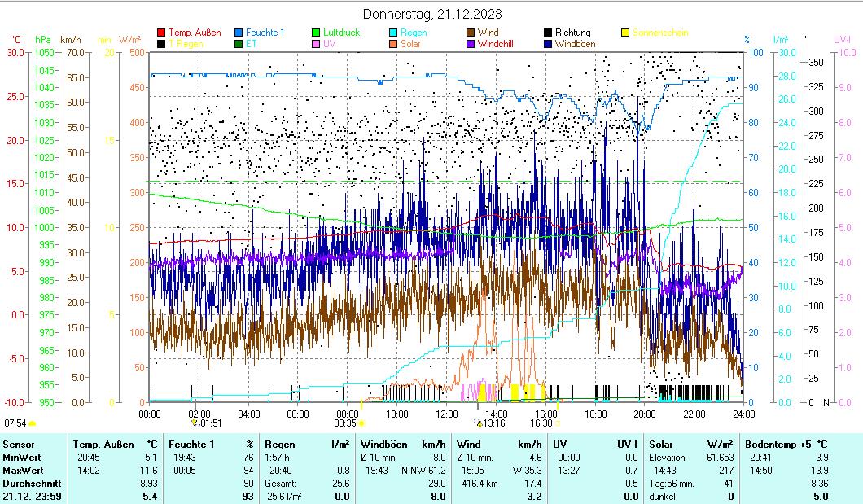Image resolution: width=863 pixels, height=504 pixels.
Task: Click the 16:30 sunset time marker
Action: click(x=541, y=423)
